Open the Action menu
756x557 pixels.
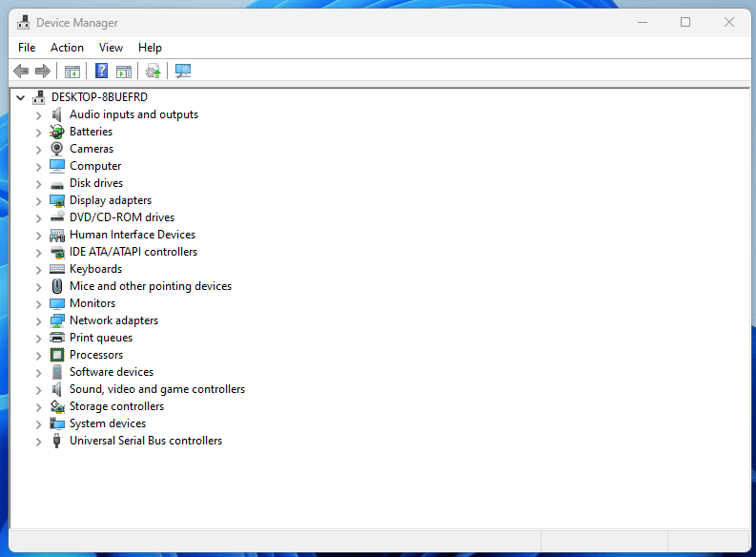coord(67,48)
